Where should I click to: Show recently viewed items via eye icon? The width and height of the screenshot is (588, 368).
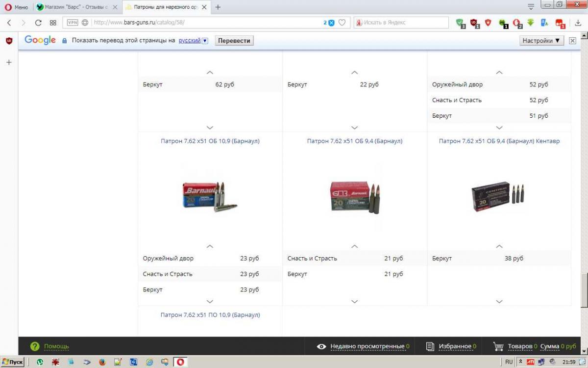click(x=321, y=346)
